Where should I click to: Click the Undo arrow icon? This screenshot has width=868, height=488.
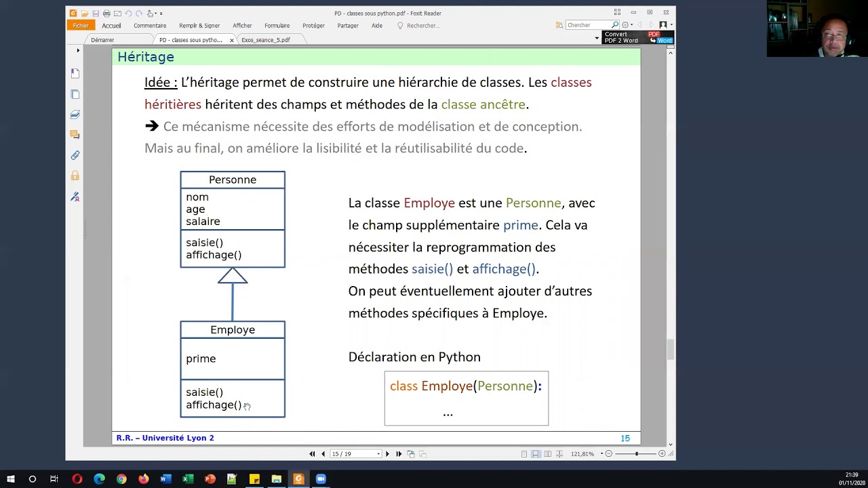pyautogui.click(x=128, y=14)
